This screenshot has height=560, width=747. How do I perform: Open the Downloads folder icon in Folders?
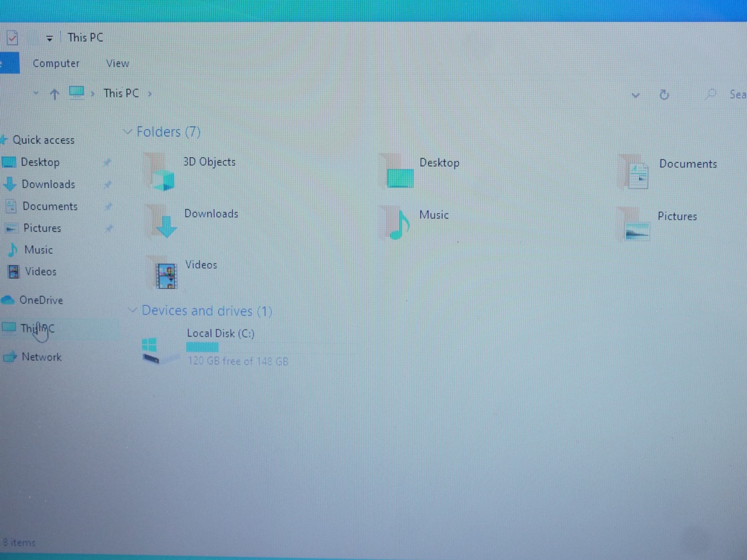(x=162, y=222)
